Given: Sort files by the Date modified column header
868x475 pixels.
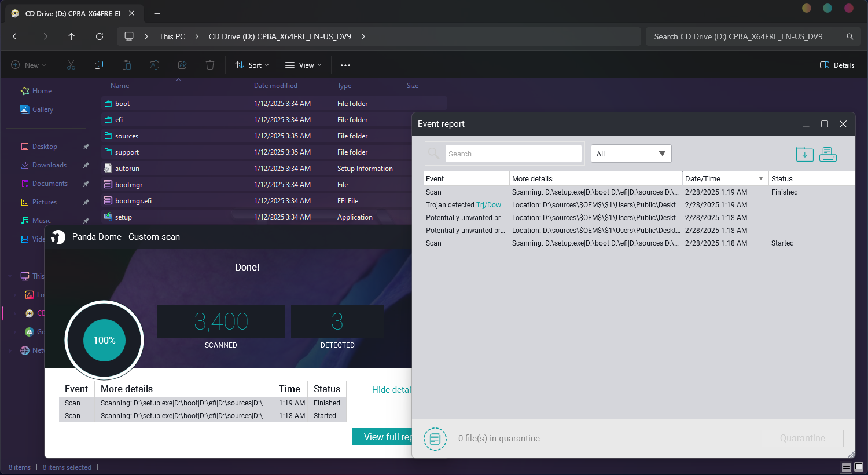Looking at the screenshot, I should point(275,86).
